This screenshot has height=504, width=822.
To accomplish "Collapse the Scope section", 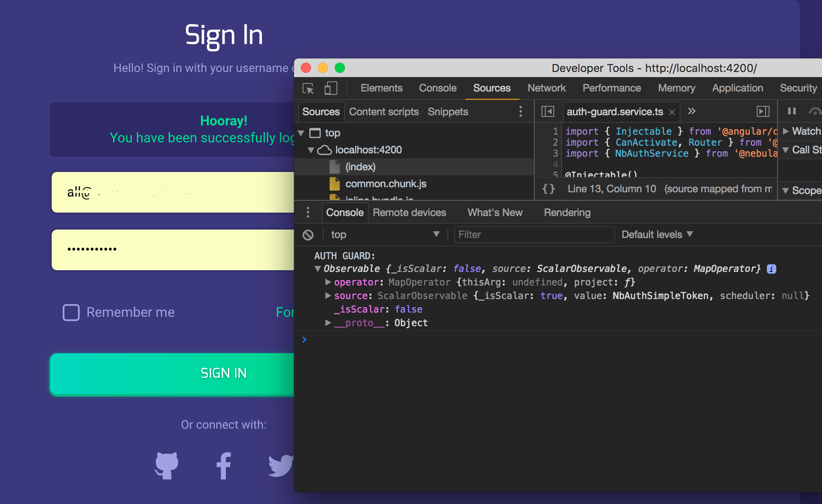I will pos(786,191).
